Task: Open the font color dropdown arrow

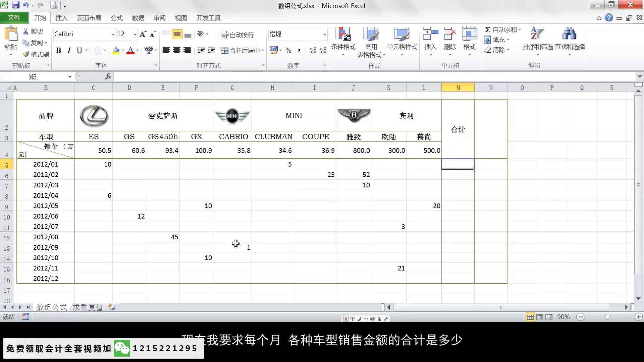Action: point(137,51)
